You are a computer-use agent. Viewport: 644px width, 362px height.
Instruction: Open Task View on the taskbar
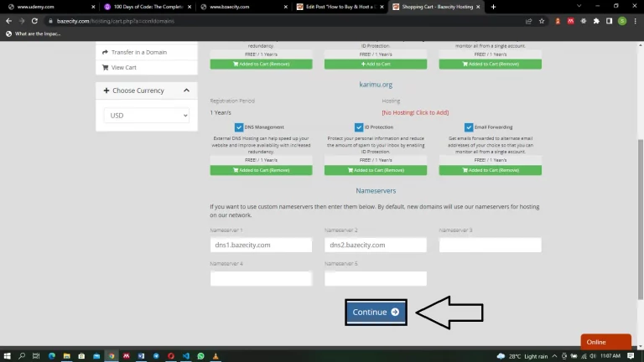click(x=36, y=356)
